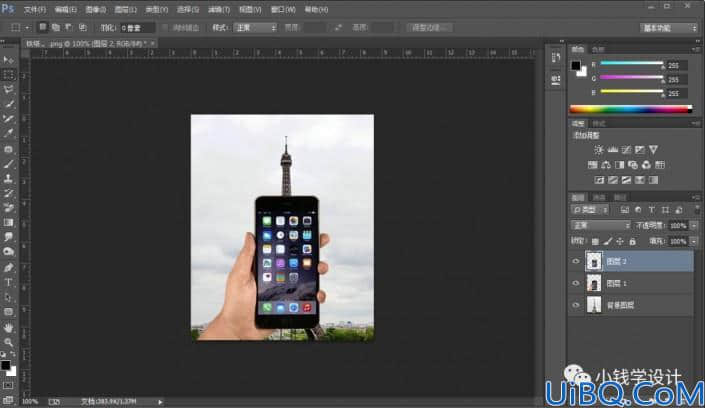Select the Dodge tool
This screenshot has width=705, height=408.
(8, 252)
